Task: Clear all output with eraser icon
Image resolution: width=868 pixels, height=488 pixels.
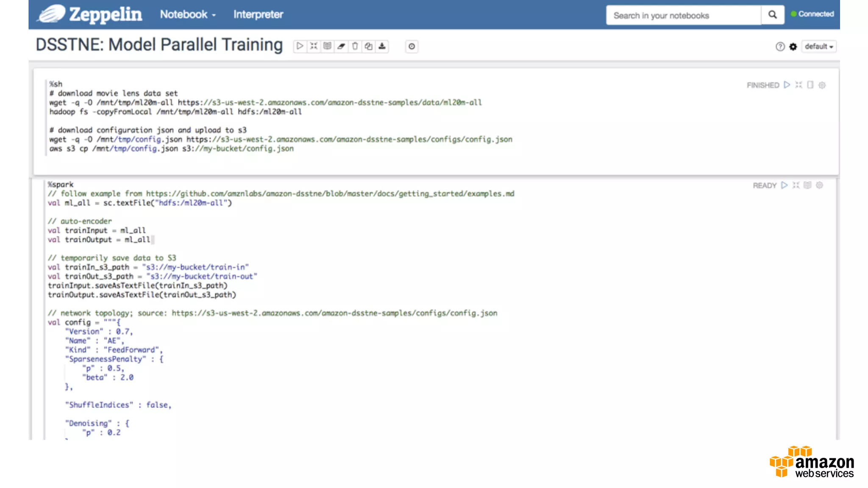Action: [x=341, y=46]
